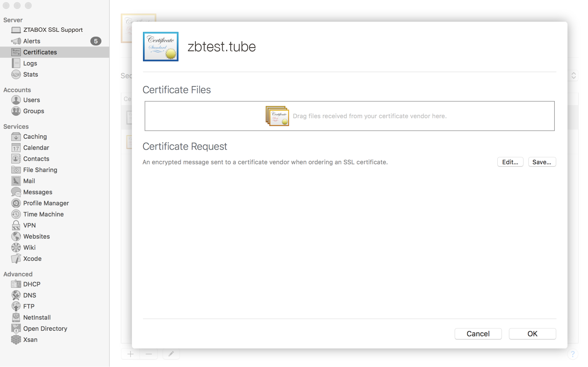Screen dimensions: 588x367
Task: Click the Profile Manager gear icon
Action: point(16,203)
